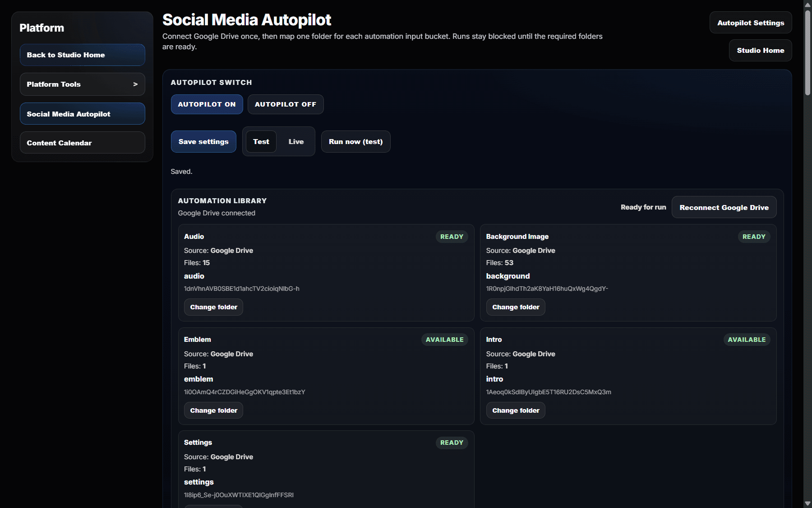Reconnect Google Drive for the automation library

pyautogui.click(x=724, y=207)
